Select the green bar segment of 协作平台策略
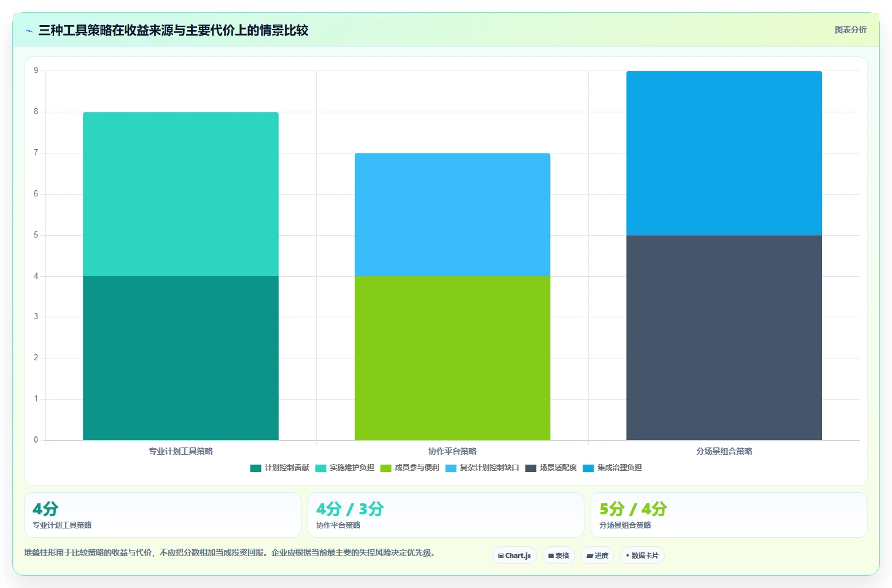 tap(452, 358)
